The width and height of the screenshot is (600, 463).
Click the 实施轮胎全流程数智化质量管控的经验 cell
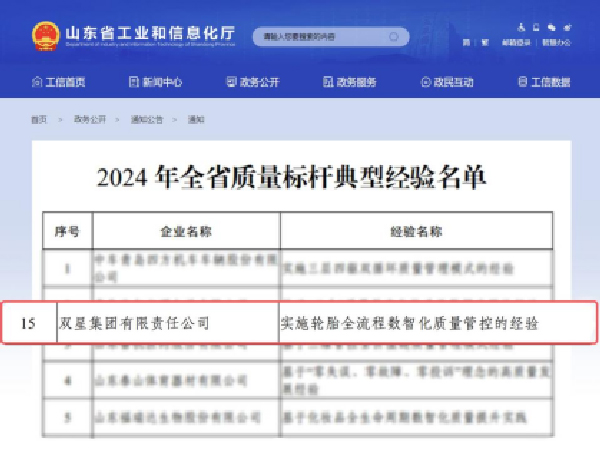pos(437,323)
